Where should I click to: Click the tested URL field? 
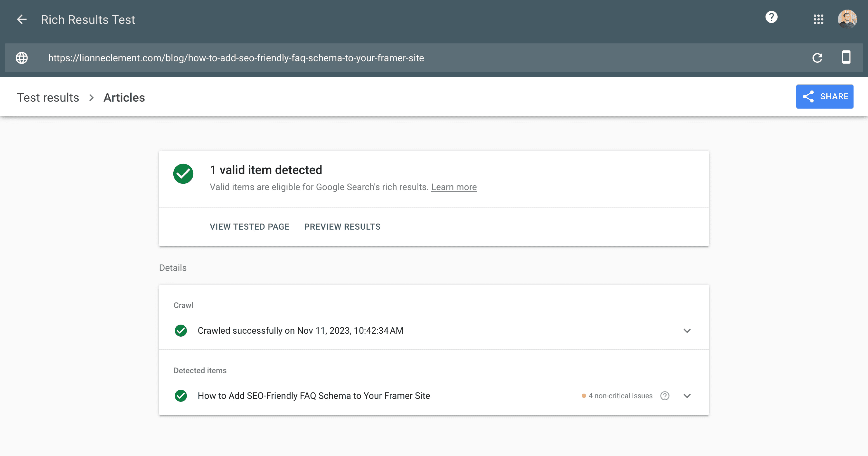[x=236, y=58]
